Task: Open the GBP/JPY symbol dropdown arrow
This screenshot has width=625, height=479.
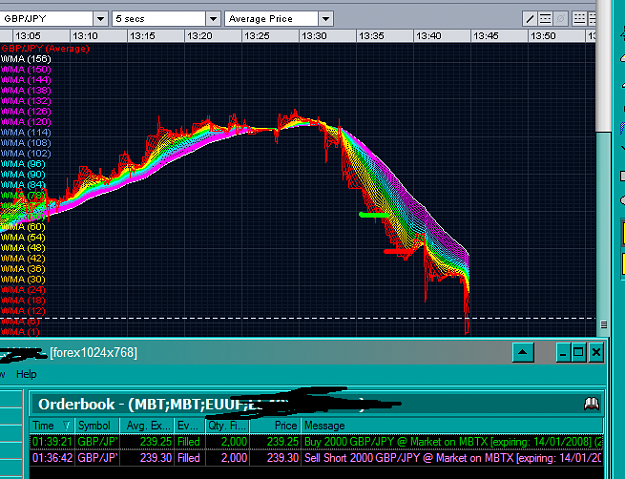Action: (101, 19)
